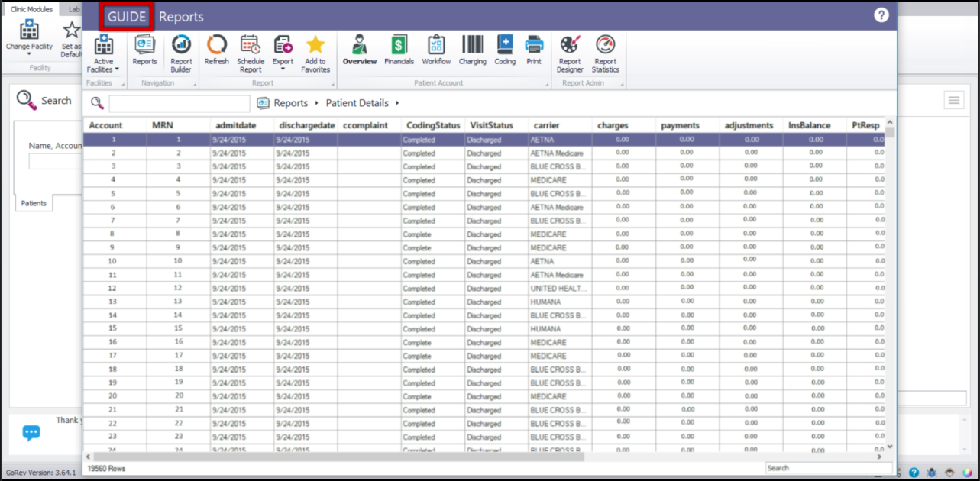Open Schedule Report
This screenshot has height=481, width=980.
tap(251, 53)
